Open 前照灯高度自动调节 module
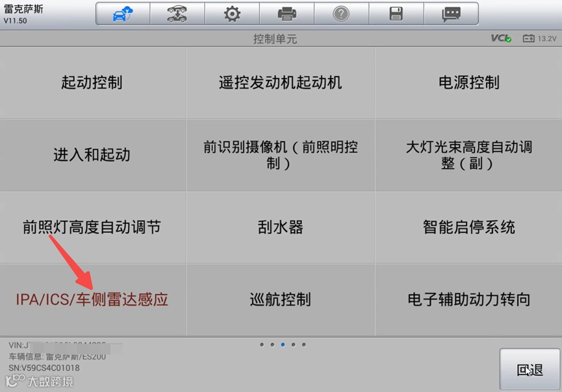The image size is (562, 392). (92, 227)
